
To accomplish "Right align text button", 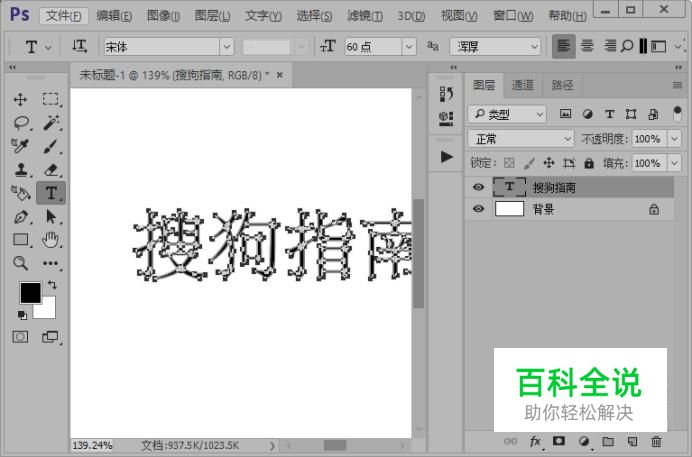I will 610,46.
